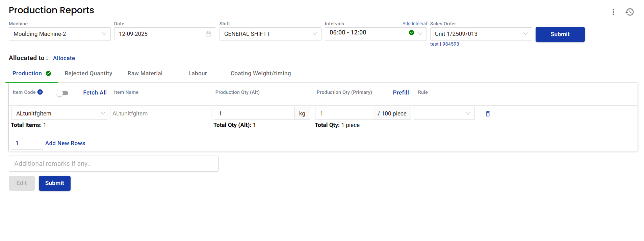Image resolution: width=644 pixels, height=241 pixels.
Task: Click green check icon on Production tab
Action: [x=48, y=74]
